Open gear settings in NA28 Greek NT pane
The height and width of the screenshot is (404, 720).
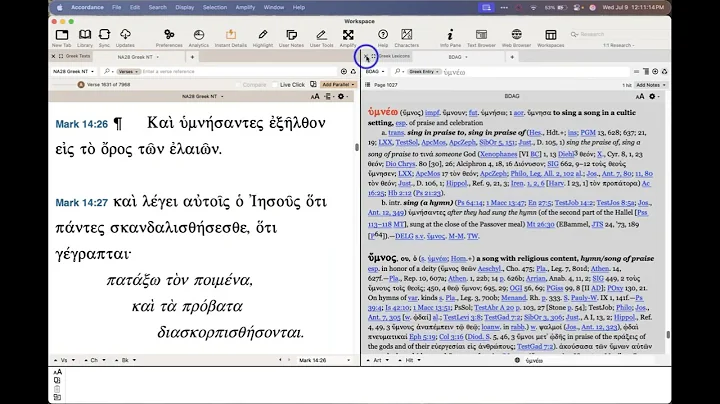tap(343, 96)
